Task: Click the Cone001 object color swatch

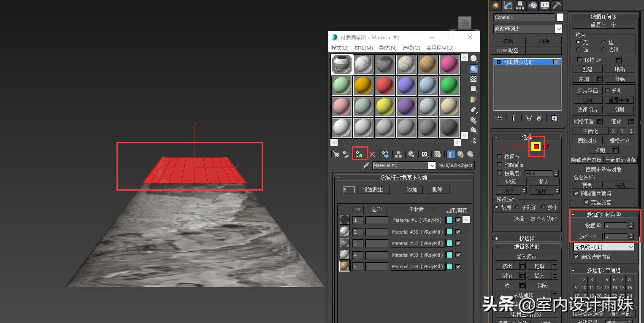Action: coord(560,17)
